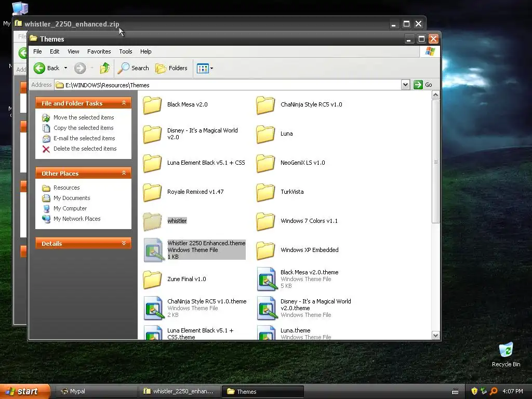Click the address bar path field
This screenshot has height=399, width=532.
(228, 85)
